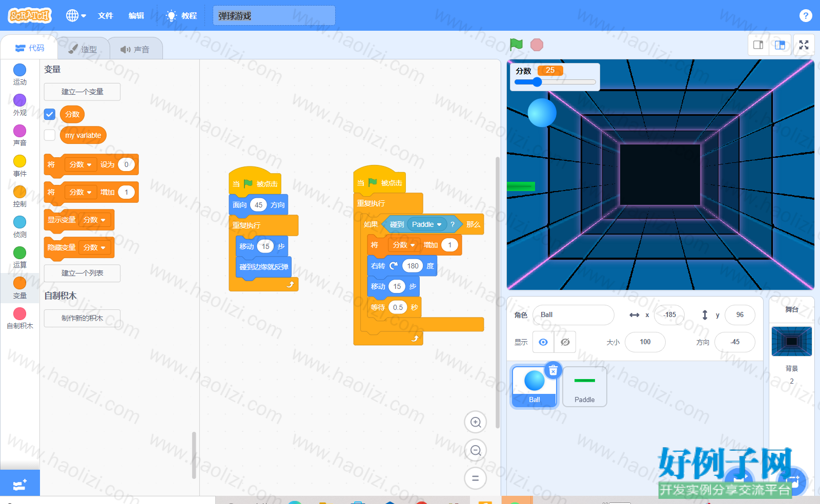
Task: Check the my variable checkbox
Action: 50,135
